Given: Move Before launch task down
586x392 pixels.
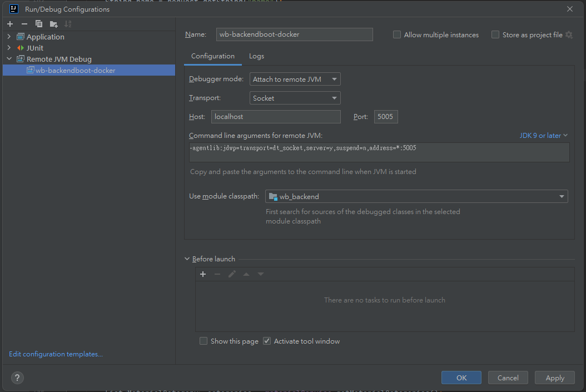Looking at the screenshot, I should click(x=261, y=274).
